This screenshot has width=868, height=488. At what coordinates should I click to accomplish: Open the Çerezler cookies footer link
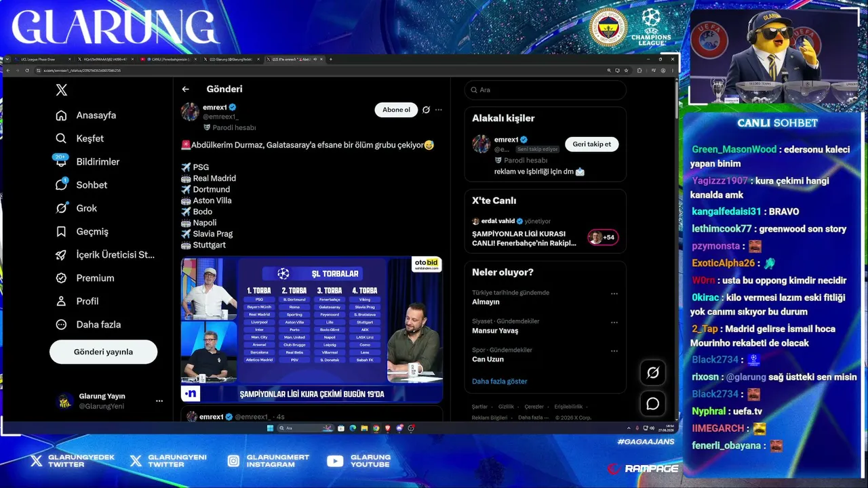[534, 407]
